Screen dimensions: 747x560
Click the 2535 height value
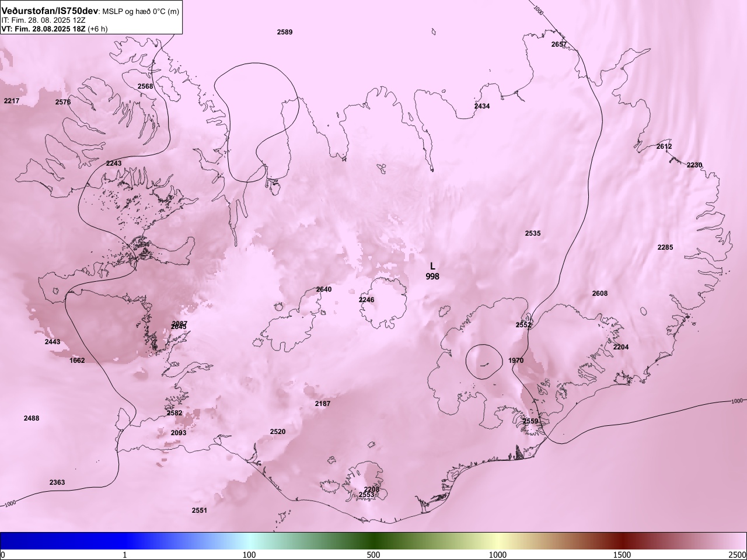[x=533, y=233]
